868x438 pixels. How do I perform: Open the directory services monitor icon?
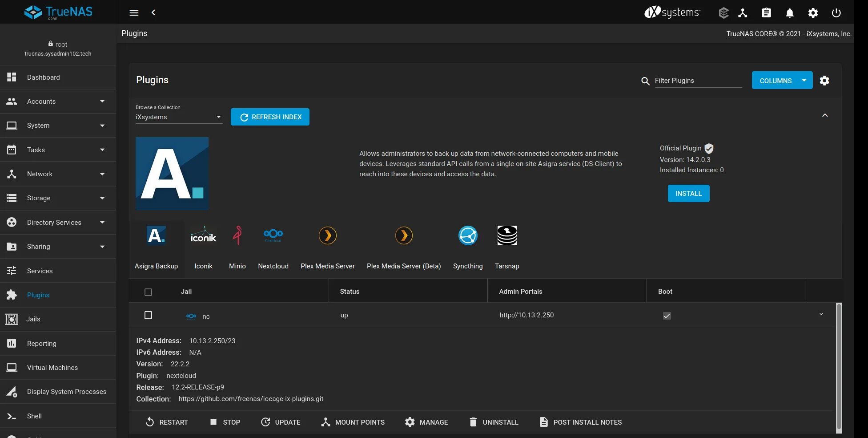pos(743,13)
